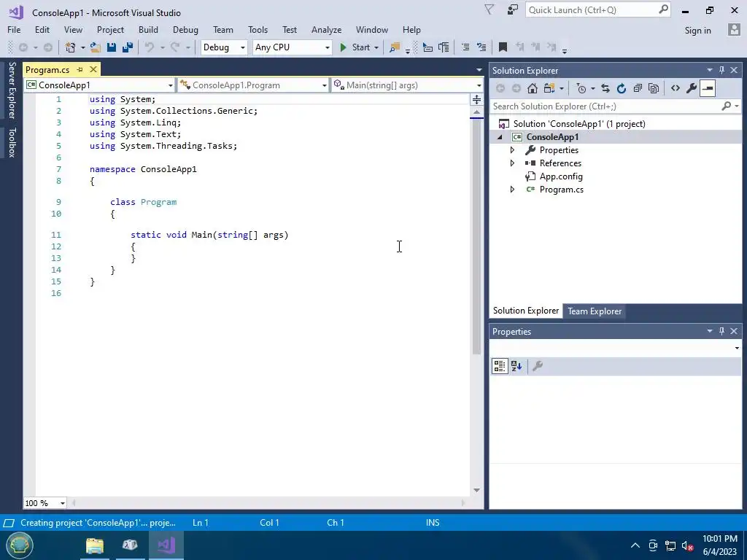Click the New Project toolbar icon
The image size is (747, 560).
[x=71, y=47]
